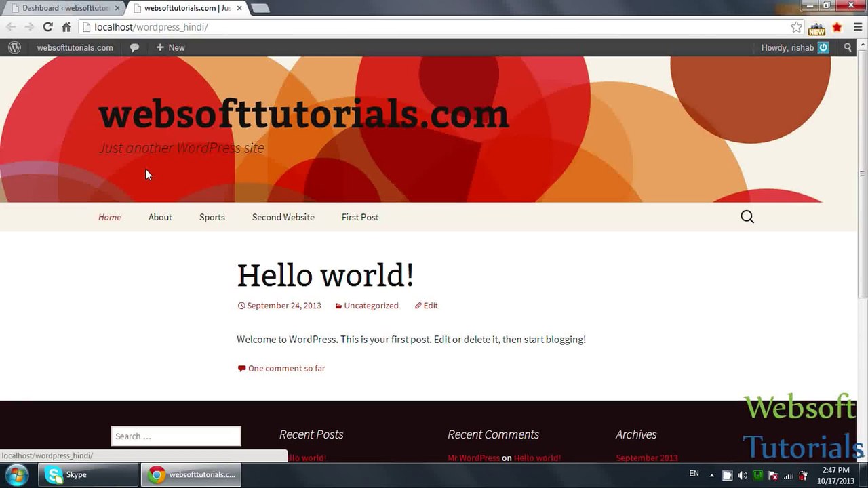
Task: Show hidden system tray icons
Action: (x=711, y=475)
